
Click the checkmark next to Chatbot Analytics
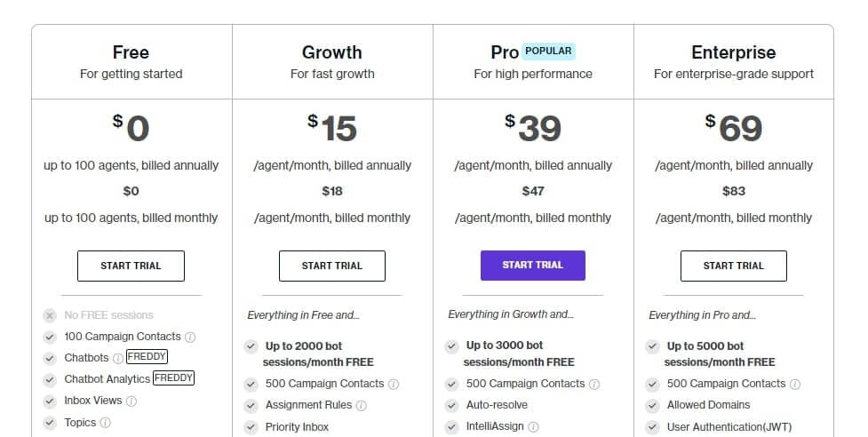click(x=50, y=380)
